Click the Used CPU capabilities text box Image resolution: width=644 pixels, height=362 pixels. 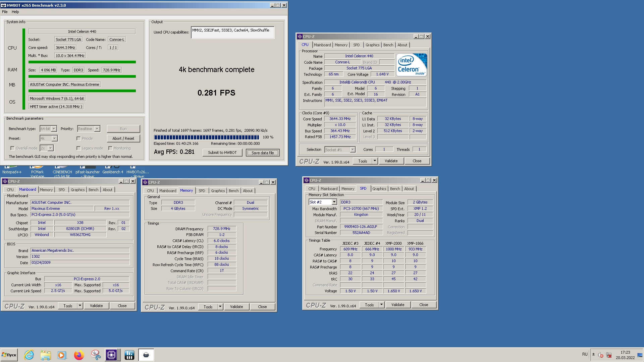click(232, 33)
